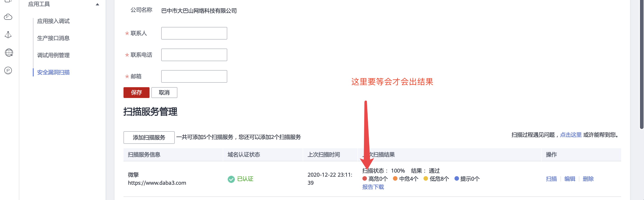Collapse the 应用工具 menu section

point(97,4)
